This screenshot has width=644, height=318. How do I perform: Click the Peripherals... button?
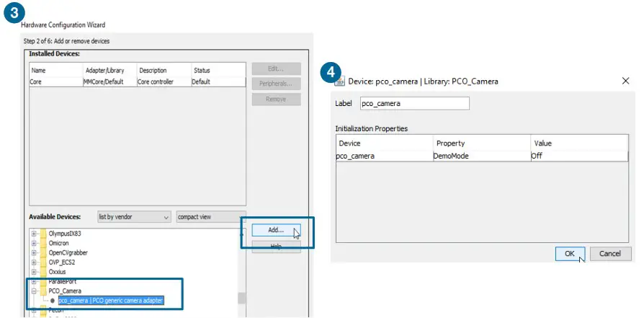pyautogui.click(x=276, y=84)
